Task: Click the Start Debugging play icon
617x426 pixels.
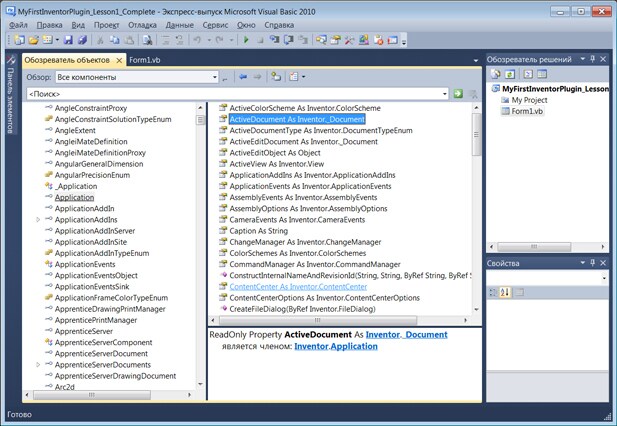Action: [x=246, y=40]
